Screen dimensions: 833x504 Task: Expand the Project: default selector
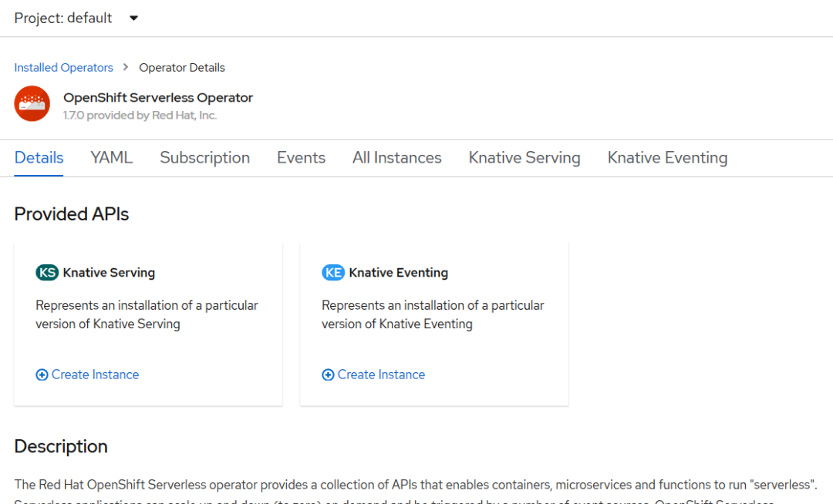(76, 18)
